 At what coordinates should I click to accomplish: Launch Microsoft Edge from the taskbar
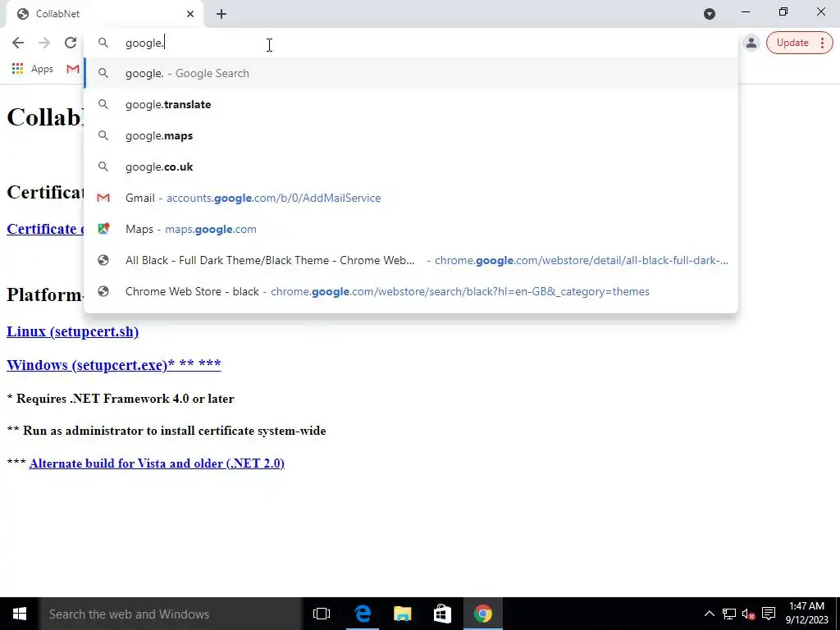363,614
